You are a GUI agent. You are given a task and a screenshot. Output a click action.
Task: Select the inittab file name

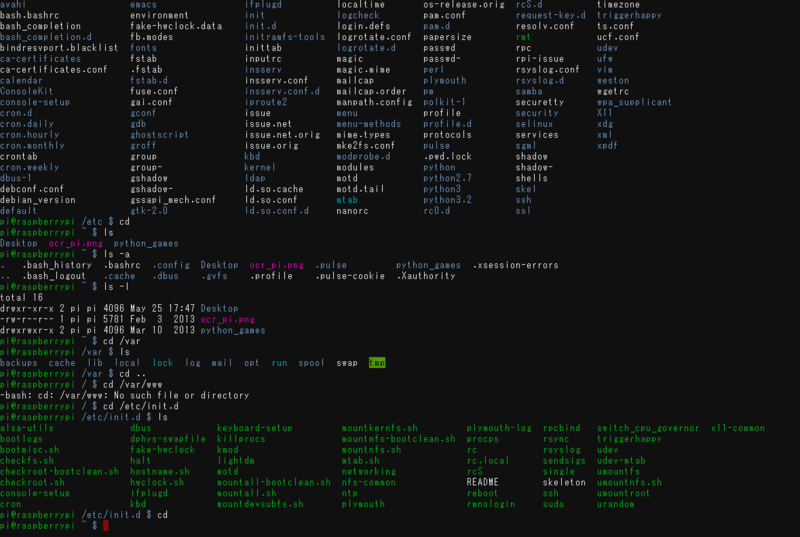point(263,48)
